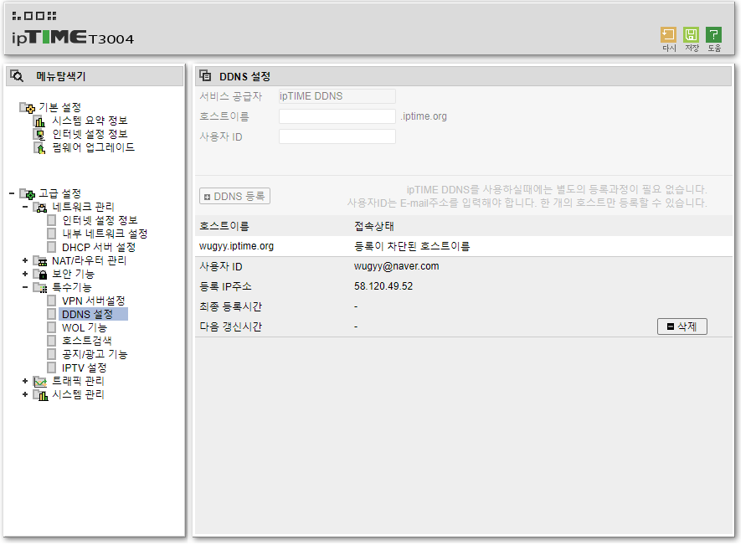
Task: Collapse the 고급 설정 tree node
Action: (12, 193)
